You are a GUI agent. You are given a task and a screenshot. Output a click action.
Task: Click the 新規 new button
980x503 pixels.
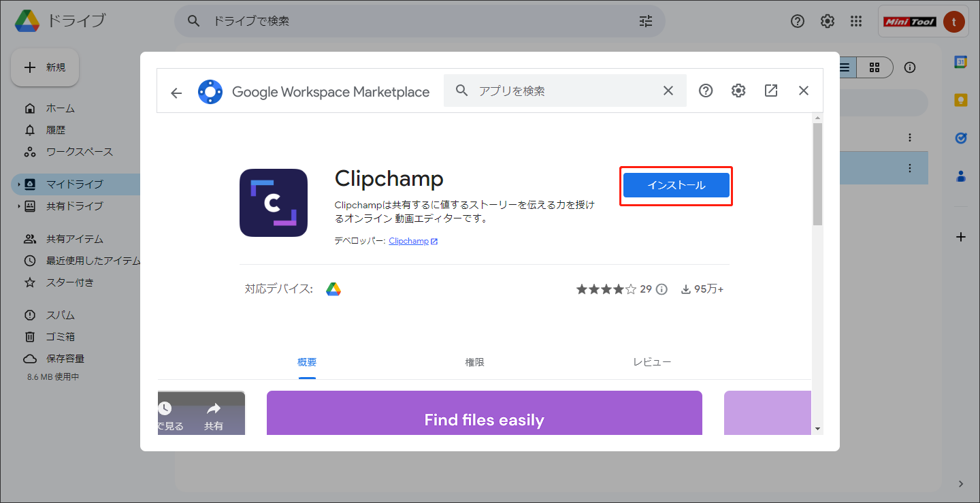pos(45,67)
